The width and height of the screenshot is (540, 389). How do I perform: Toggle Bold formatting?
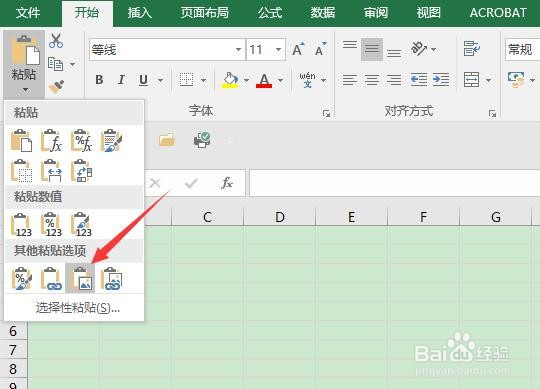click(x=99, y=80)
